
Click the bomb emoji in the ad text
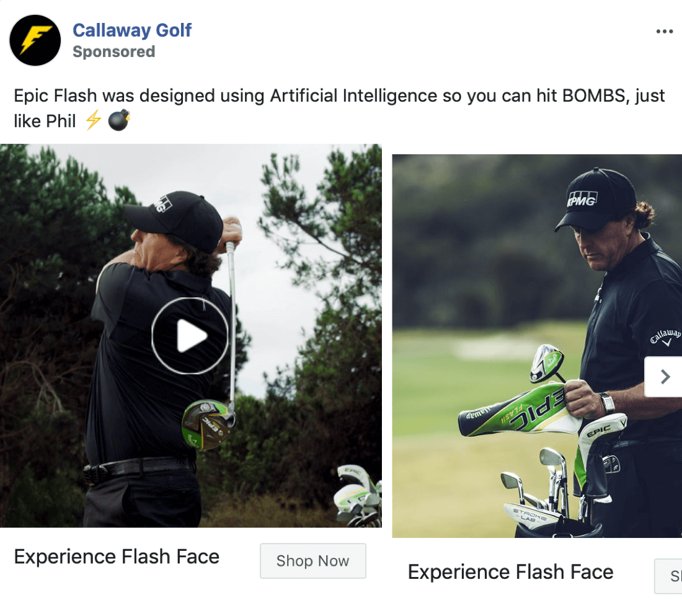coord(118,121)
